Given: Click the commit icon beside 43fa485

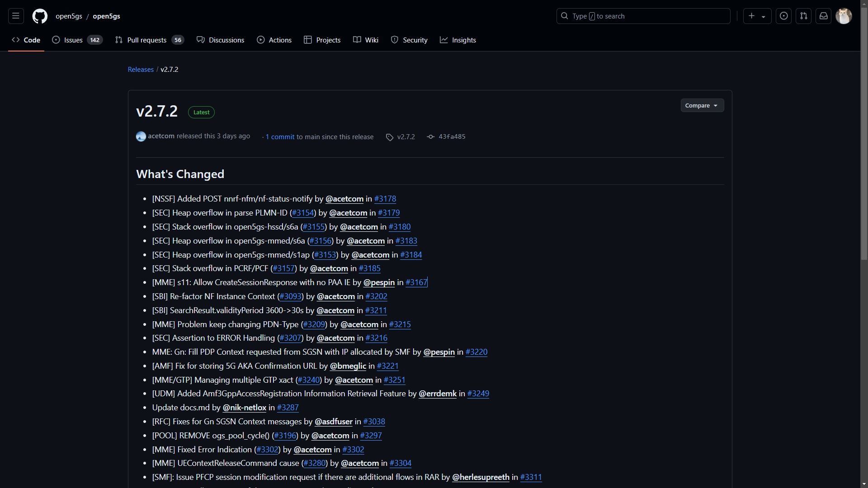Looking at the screenshot, I should (x=431, y=137).
